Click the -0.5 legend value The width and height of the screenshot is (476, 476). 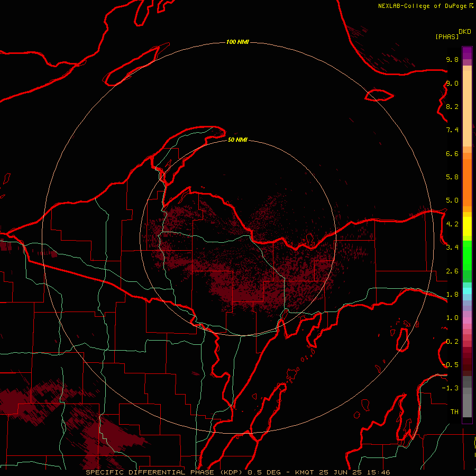point(450,365)
